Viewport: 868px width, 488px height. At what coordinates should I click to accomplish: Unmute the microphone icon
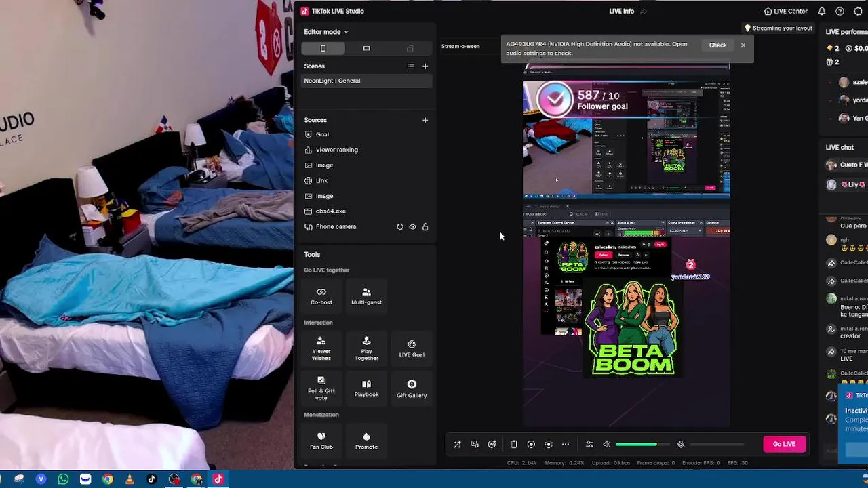click(x=681, y=445)
